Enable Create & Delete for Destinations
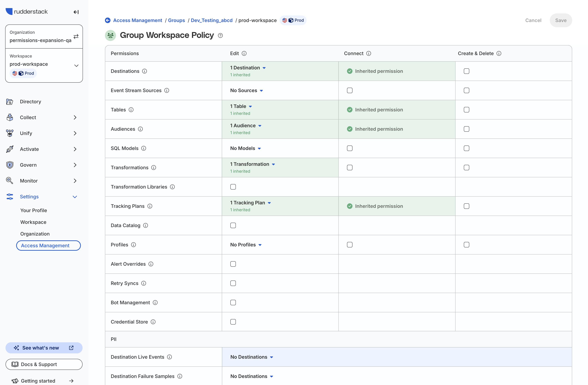The image size is (588, 385). [x=466, y=71]
